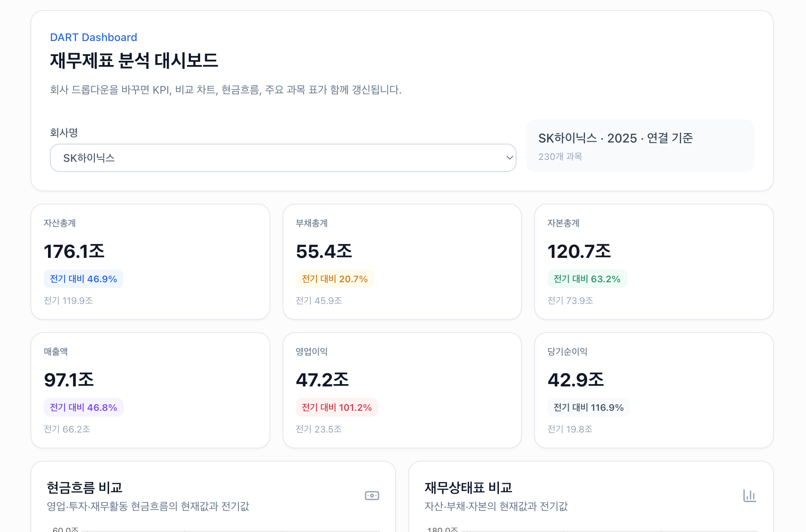Click the gray 전기 대비 116.9% badge
The image size is (806, 532).
pyautogui.click(x=588, y=407)
